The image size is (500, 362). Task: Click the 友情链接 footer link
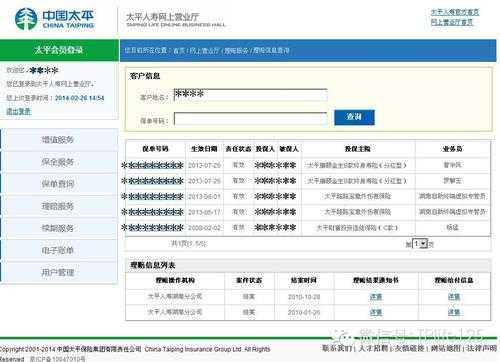point(409,349)
